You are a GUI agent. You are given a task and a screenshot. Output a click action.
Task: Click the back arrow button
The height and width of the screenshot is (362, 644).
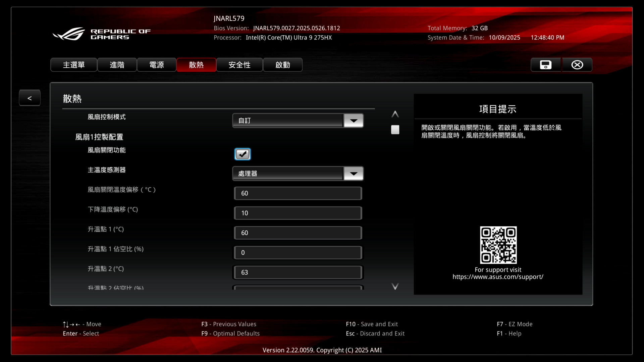point(30,98)
